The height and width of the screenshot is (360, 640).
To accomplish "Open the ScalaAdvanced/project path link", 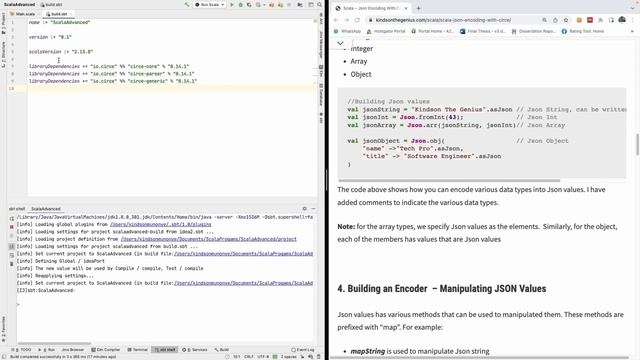I will 209,239.
